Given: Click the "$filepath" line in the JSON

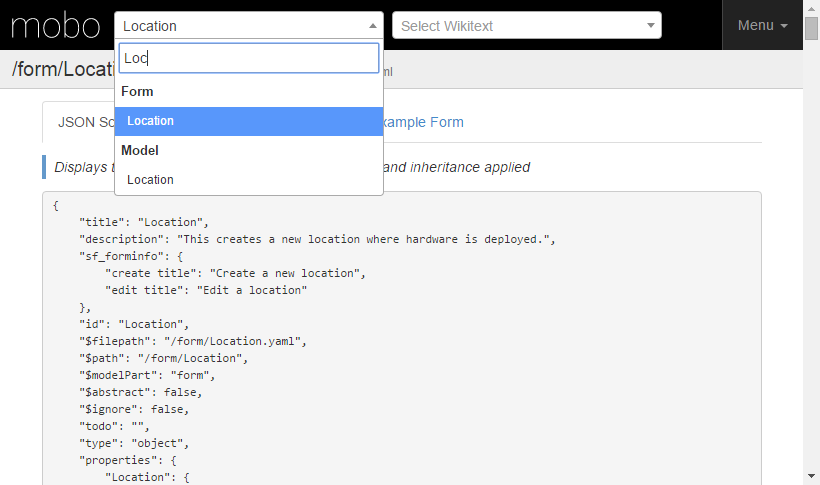Looking at the screenshot, I should coord(192,342).
